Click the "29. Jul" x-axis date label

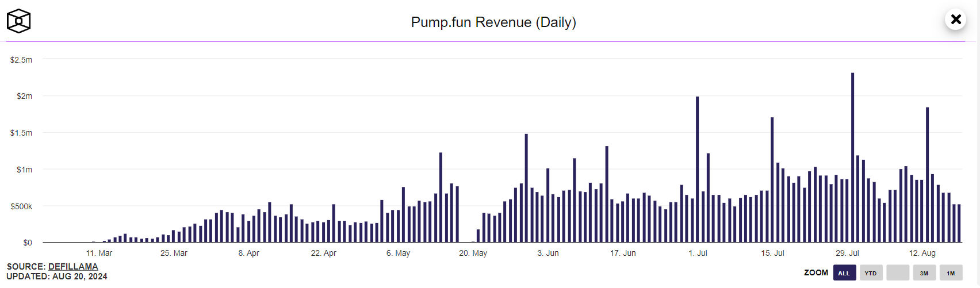pyautogui.click(x=847, y=253)
